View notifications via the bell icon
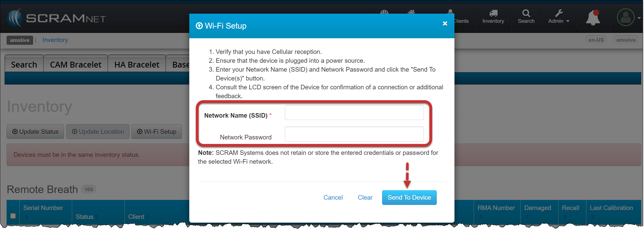The width and height of the screenshot is (644, 231). pyautogui.click(x=593, y=18)
